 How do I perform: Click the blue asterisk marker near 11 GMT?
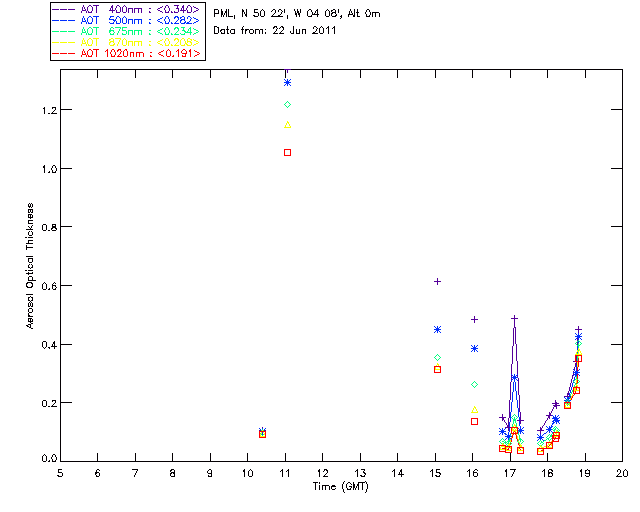tap(287, 82)
